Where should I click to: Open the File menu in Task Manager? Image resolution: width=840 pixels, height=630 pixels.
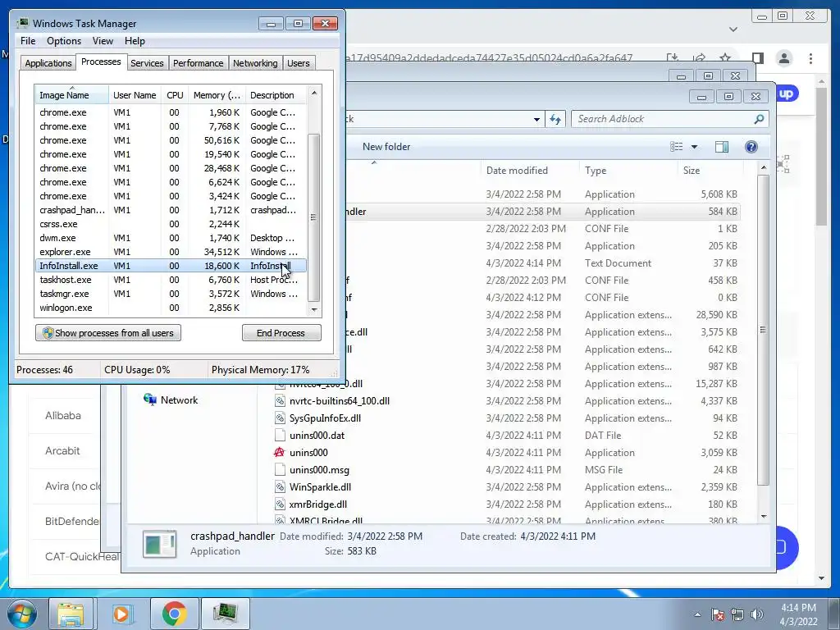pos(28,41)
